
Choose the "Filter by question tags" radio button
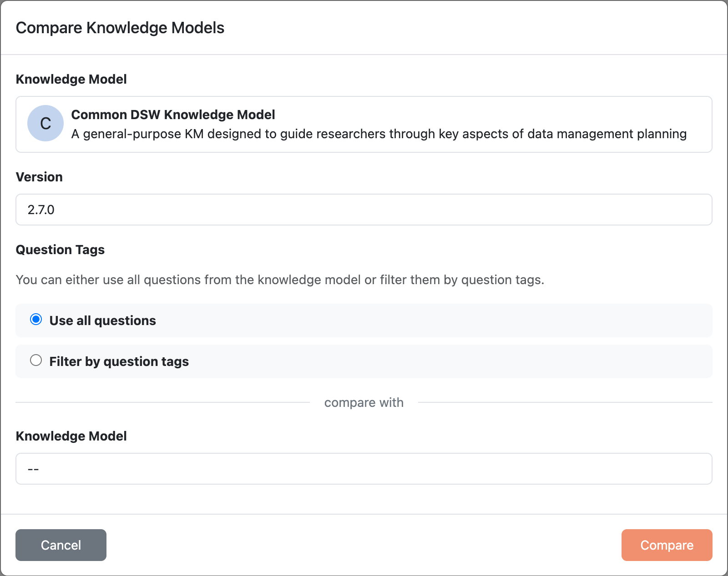[36, 361]
